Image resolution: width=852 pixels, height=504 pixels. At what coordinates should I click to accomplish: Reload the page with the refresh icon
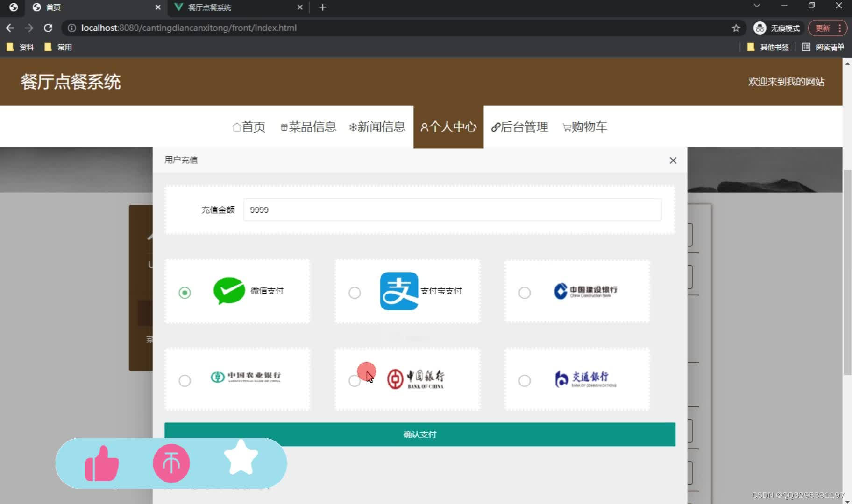click(48, 28)
